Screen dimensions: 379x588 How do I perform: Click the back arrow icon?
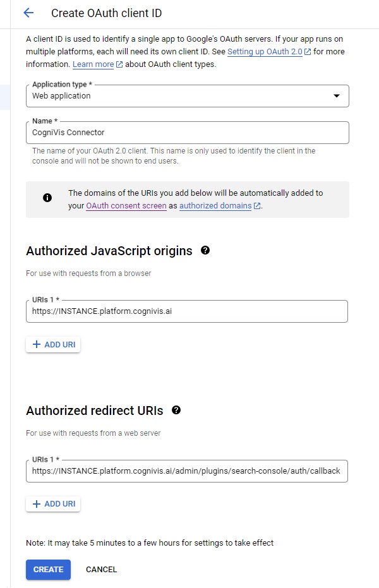[x=28, y=13]
